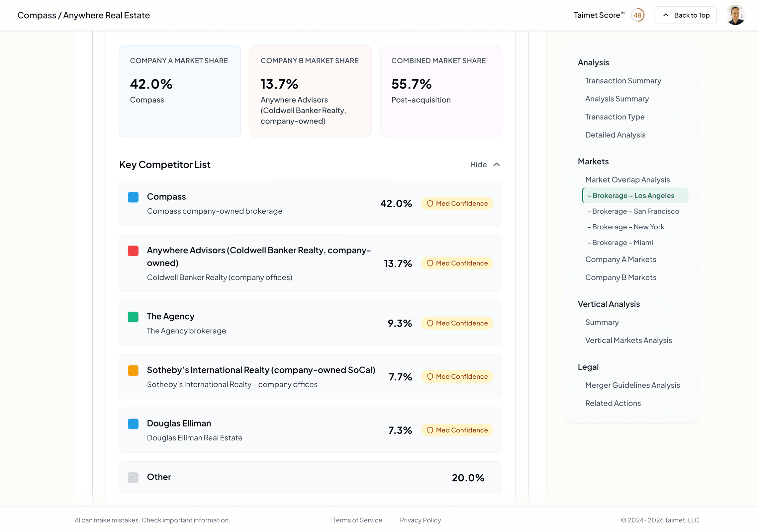Click the Combined Market Share card
The width and height of the screenshot is (758, 532).
point(441,91)
